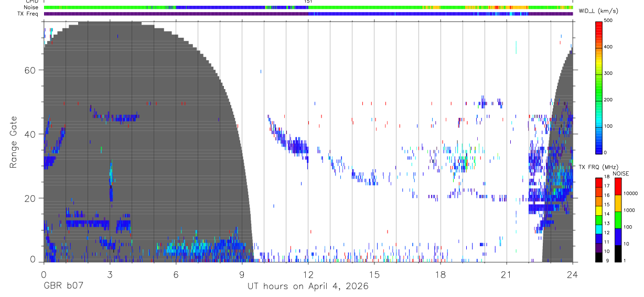Click the 500 value on width scale

click(x=608, y=21)
